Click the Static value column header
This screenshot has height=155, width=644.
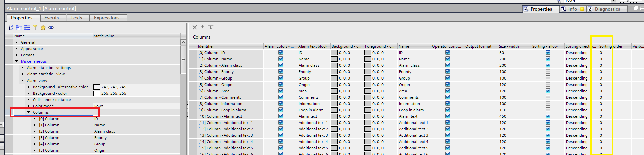[x=136, y=36]
